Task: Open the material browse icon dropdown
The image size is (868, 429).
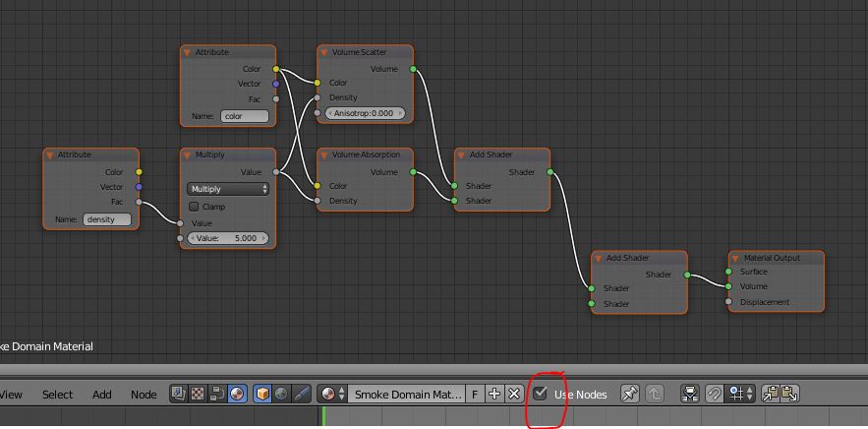Action: click(331, 394)
